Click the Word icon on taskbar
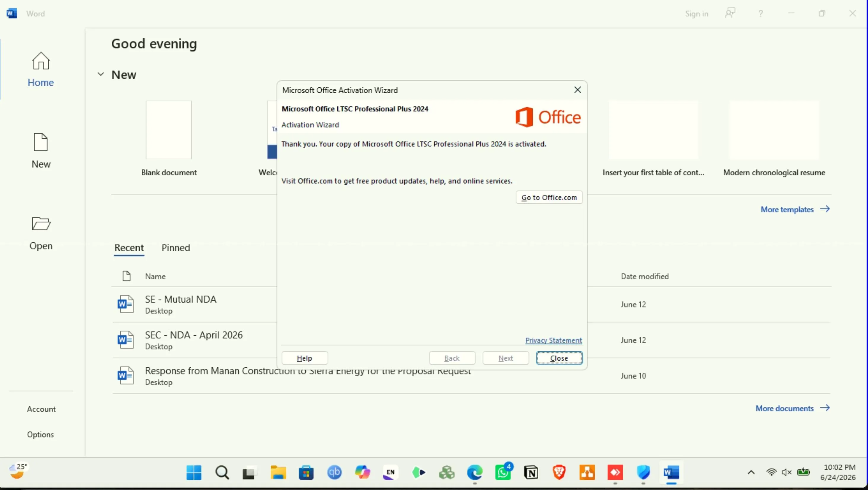This screenshot has width=868, height=490. point(671,473)
